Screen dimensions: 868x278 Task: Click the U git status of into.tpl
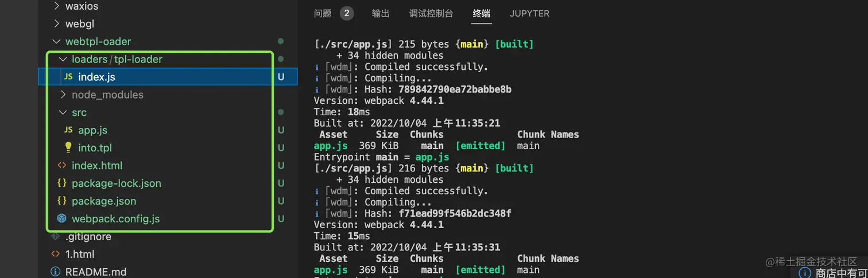point(281,148)
